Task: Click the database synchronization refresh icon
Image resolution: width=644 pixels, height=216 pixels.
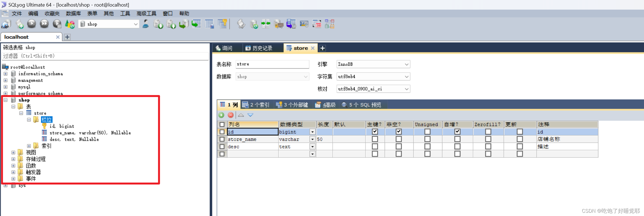Action: click(x=254, y=24)
